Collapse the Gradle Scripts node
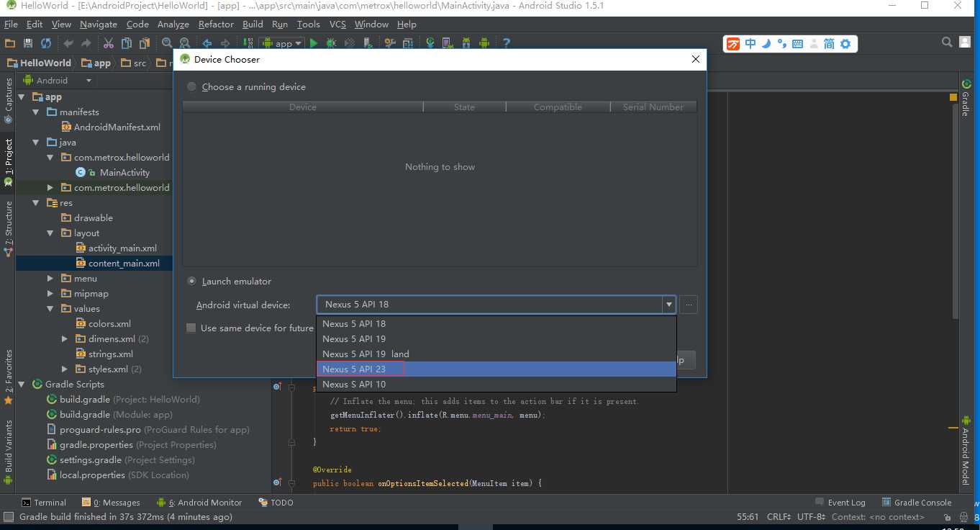This screenshot has height=530, width=980. (x=22, y=385)
